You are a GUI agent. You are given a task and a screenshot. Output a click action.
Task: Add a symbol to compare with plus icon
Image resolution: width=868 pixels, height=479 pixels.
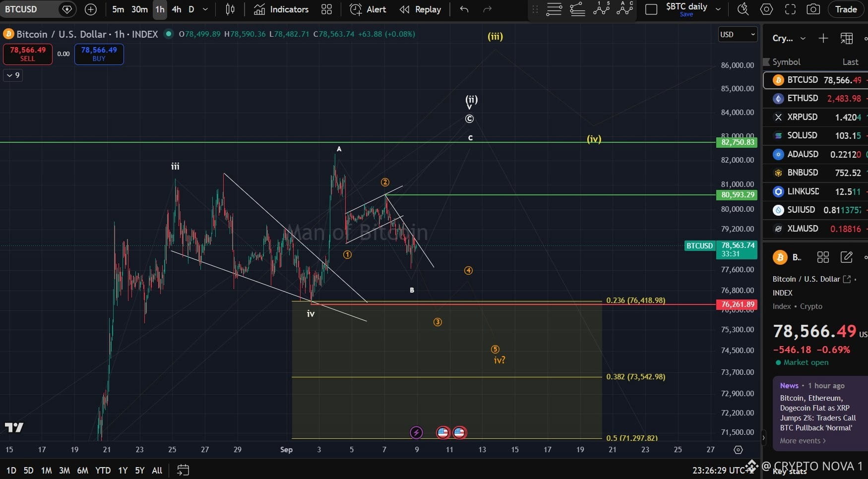(90, 9)
